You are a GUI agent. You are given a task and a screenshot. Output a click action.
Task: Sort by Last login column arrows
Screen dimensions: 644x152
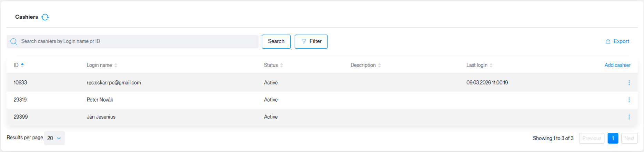[491, 65]
